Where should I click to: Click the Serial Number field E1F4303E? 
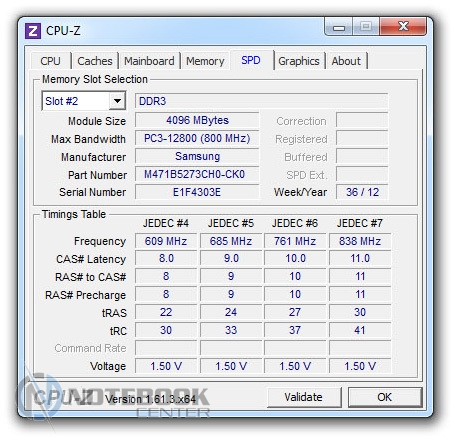tap(197, 192)
